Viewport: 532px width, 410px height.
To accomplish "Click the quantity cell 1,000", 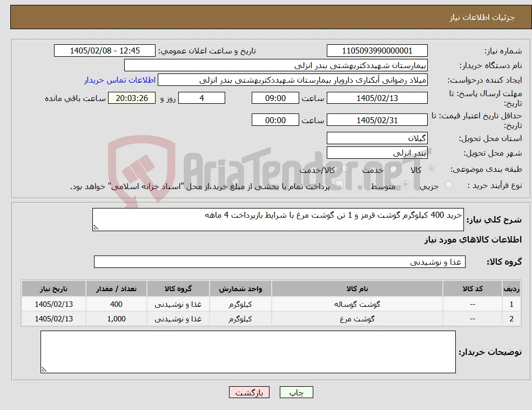I will (x=116, y=319).
